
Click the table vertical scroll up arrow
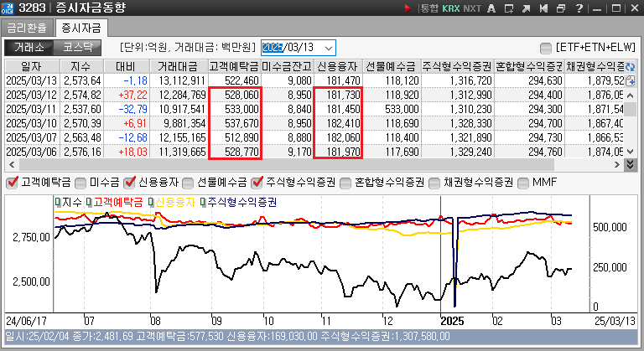(x=631, y=95)
